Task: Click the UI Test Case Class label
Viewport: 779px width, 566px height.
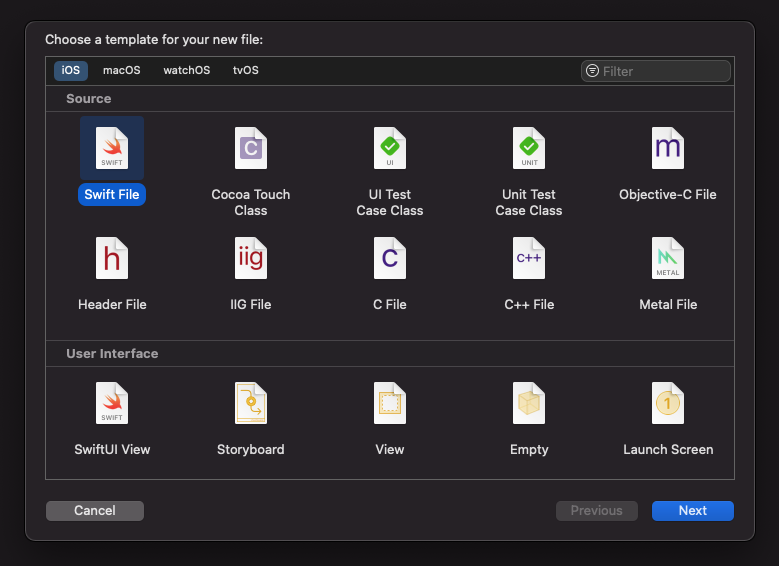Action: pyautogui.click(x=390, y=202)
